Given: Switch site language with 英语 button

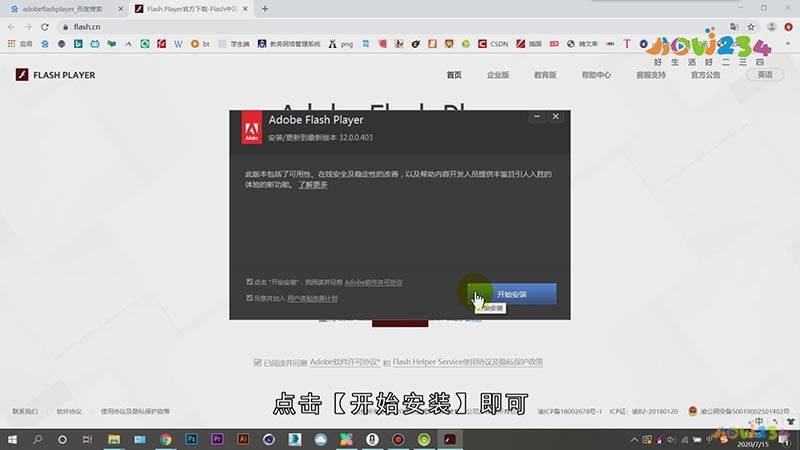Looking at the screenshot, I should [x=765, y=75].
